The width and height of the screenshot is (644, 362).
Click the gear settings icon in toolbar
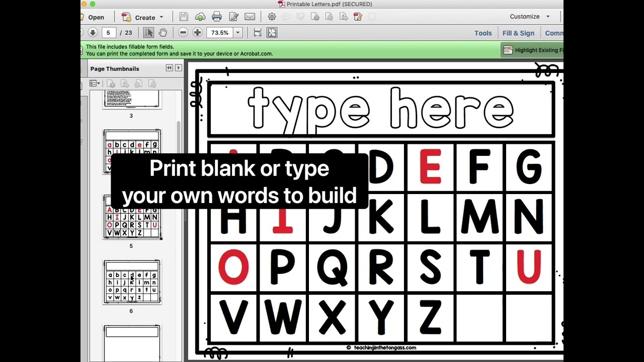pos(272,17)
